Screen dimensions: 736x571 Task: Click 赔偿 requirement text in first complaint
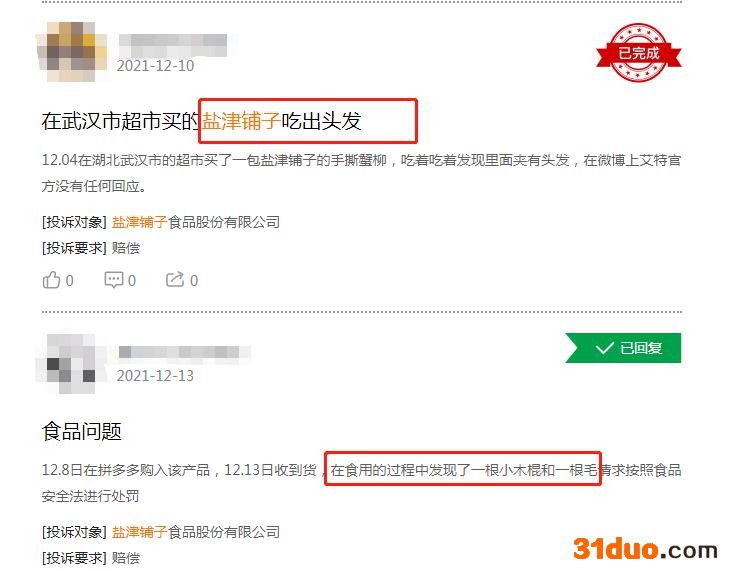(126, 248)
